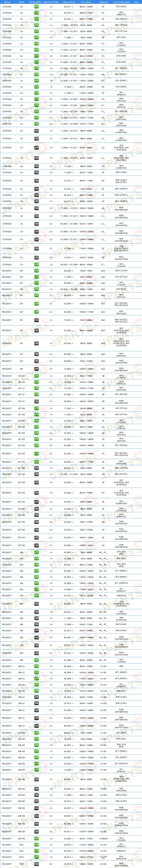Click the 'Moc silnika' column header
The height and width of the screenshot is (868, 142).
click(x=86, y=2)
